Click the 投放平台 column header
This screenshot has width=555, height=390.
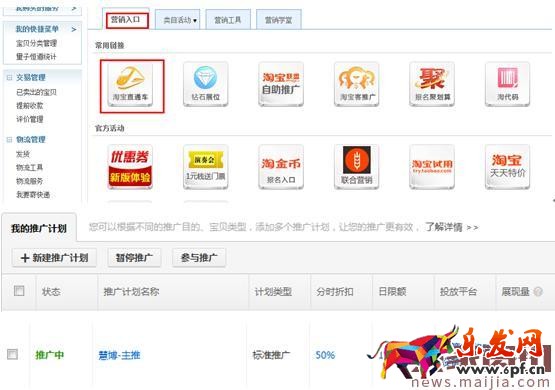click(458, 292)
